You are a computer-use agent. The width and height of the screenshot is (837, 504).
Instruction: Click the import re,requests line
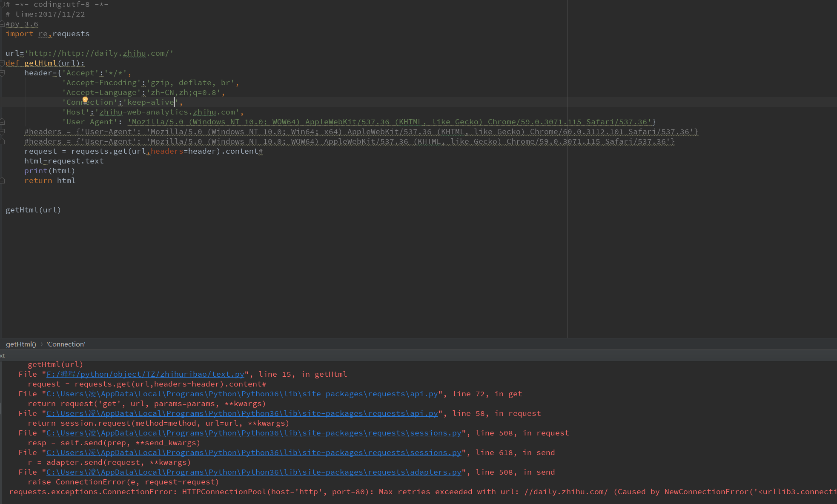48,34
